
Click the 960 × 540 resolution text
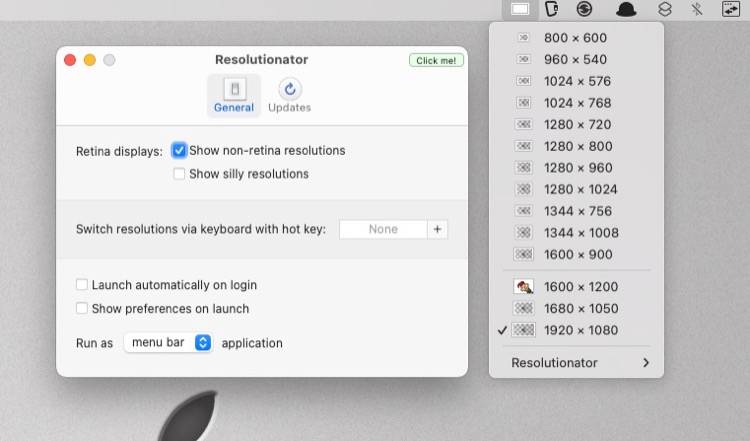(x=575, y=59)
